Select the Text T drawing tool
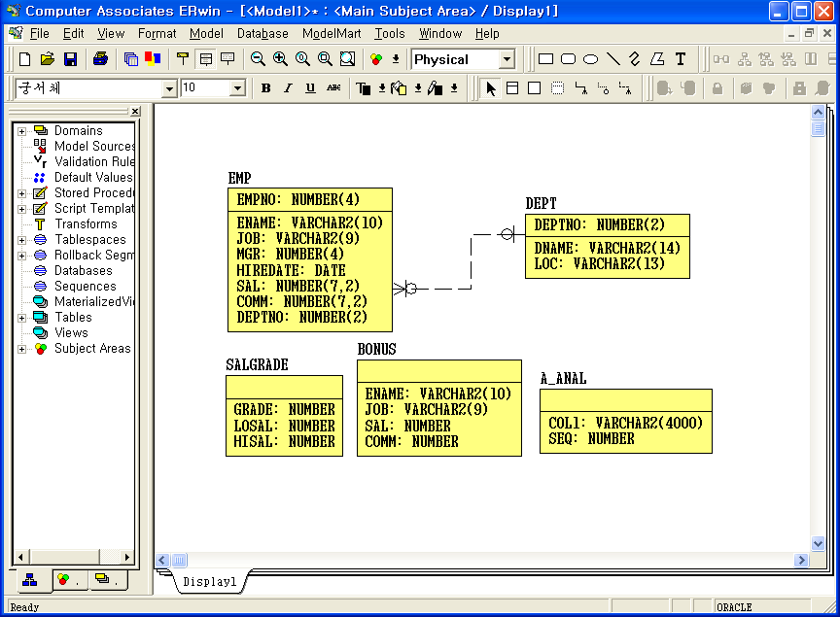Screen dimensions: 840x617 (681, 59)
